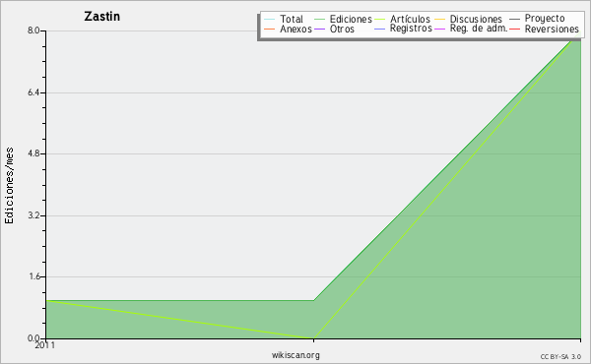Click the Artículos legend label
The height and width of the screenshot is (364, 591).
pos(410,19)
